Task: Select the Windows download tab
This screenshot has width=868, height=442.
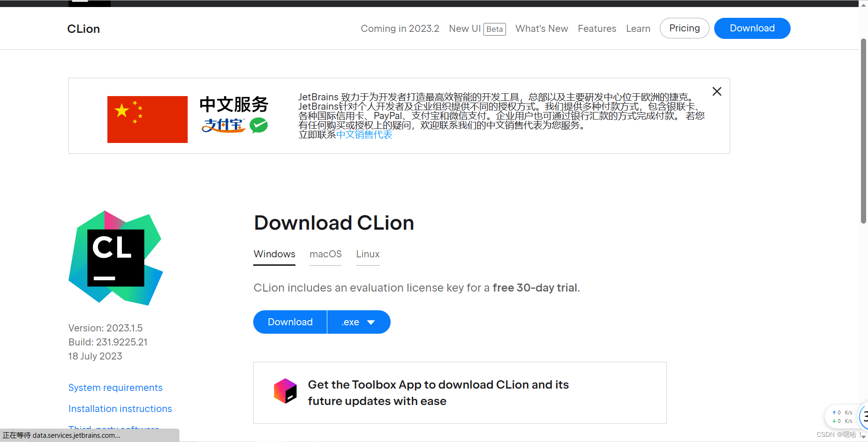Action: click(274, 254)
